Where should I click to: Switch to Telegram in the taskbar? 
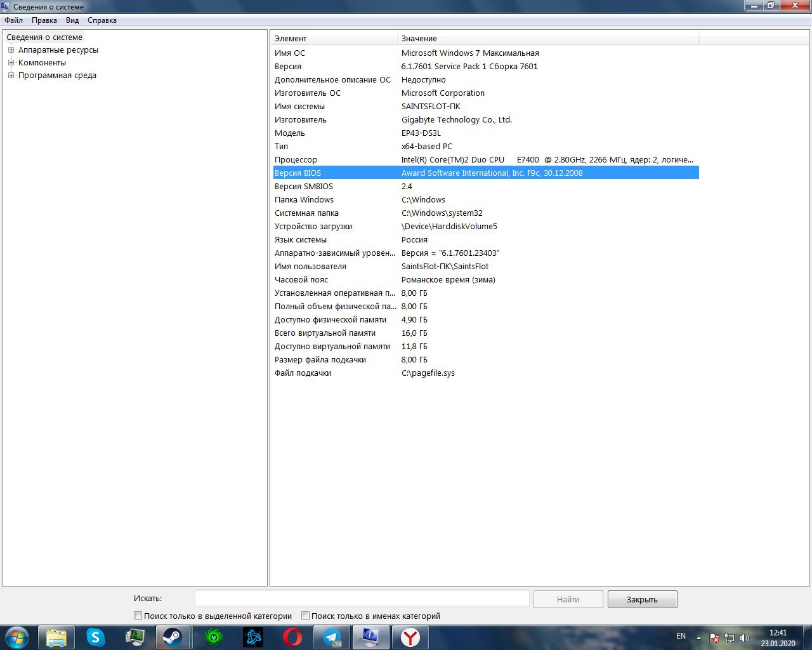332,637
